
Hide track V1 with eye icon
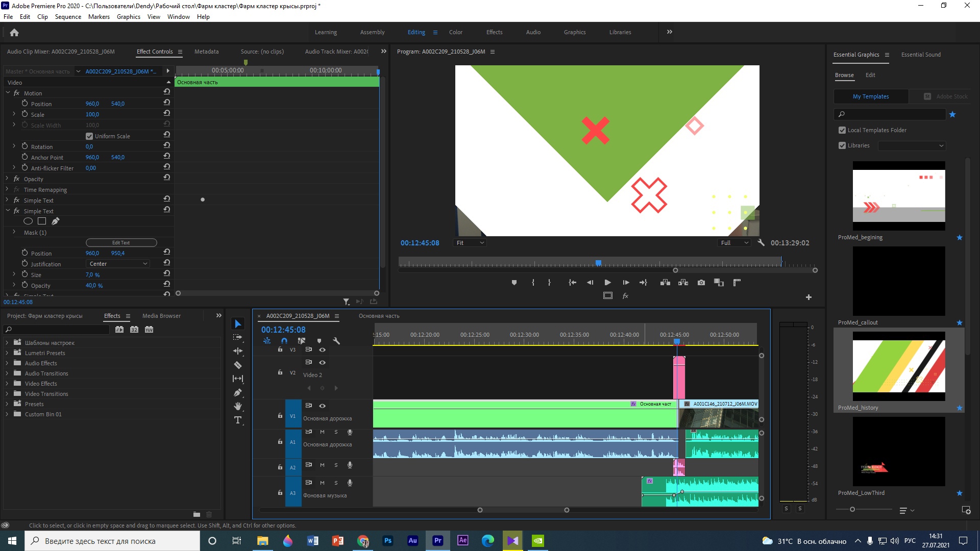tap(322, 406)
